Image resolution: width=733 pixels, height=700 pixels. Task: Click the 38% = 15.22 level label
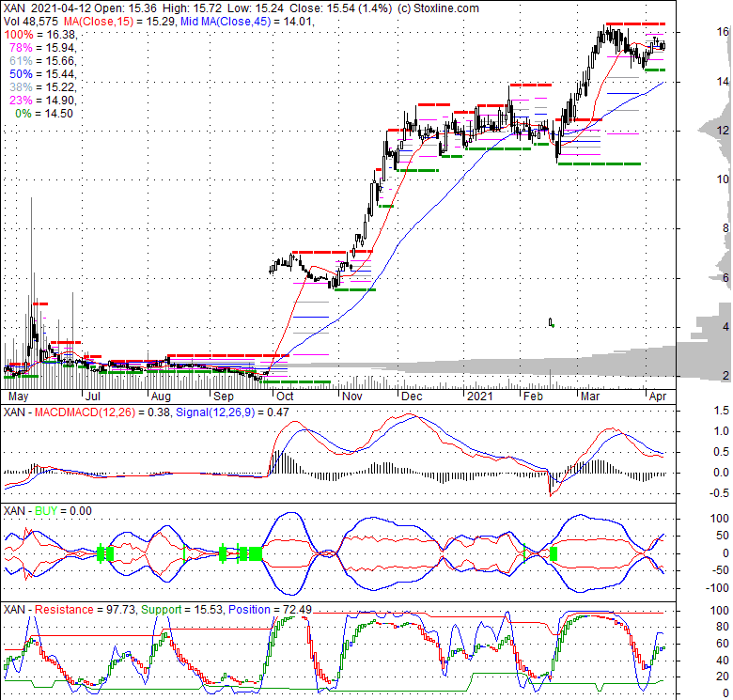pos(42,87)
